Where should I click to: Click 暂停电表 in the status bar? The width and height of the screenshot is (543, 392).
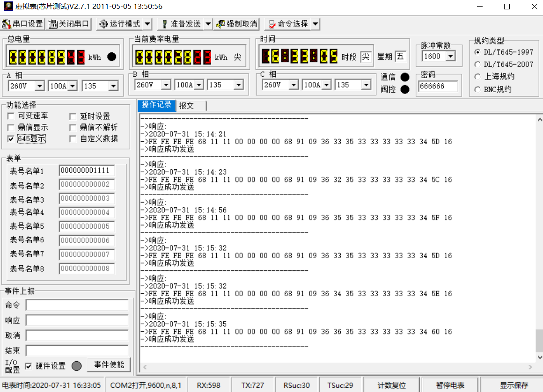(449, 385)
